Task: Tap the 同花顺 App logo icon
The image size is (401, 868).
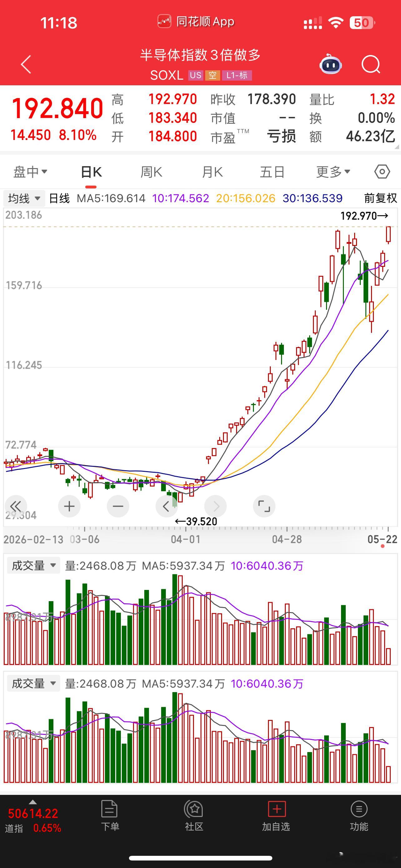Action: pos(164,22)
